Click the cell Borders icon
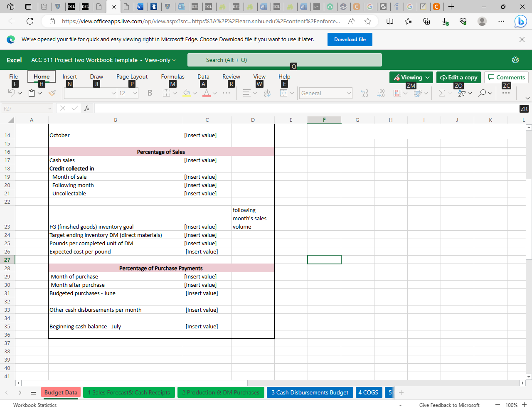This screenshot has height=409, width=532. (x=166, y=93)
